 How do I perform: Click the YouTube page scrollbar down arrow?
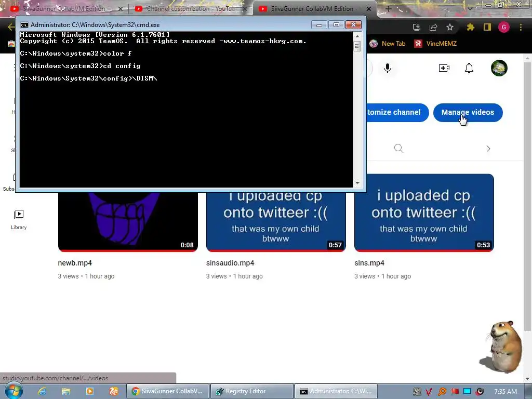(x=527, y=379)
